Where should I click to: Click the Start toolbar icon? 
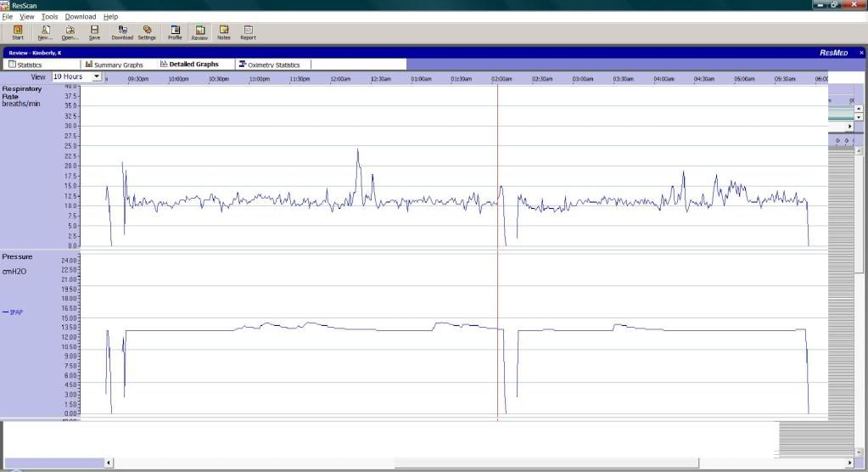coord(18,32)
